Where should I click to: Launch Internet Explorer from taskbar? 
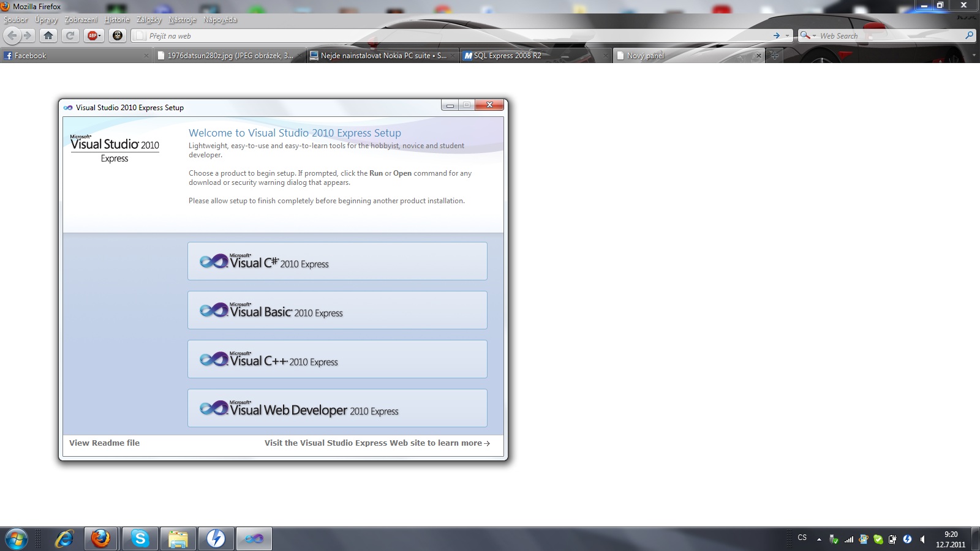click(x=64, y=539)
